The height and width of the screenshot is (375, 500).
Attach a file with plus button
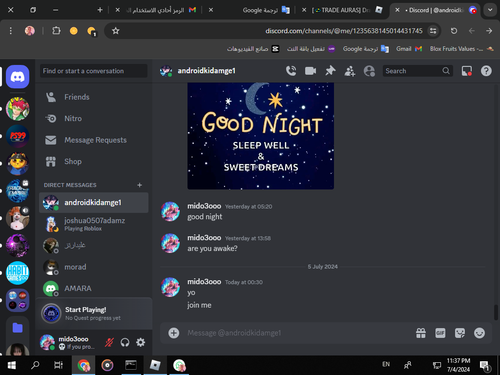174,333
